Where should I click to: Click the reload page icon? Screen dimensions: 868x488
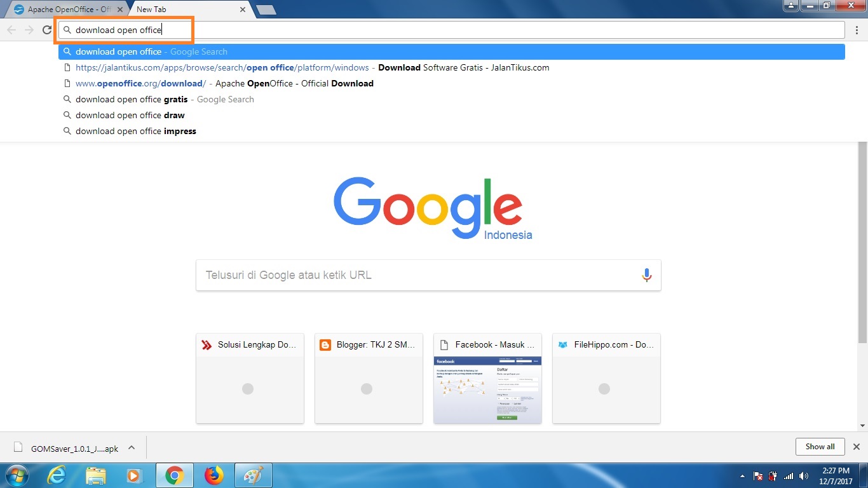[x=46, y=29]
